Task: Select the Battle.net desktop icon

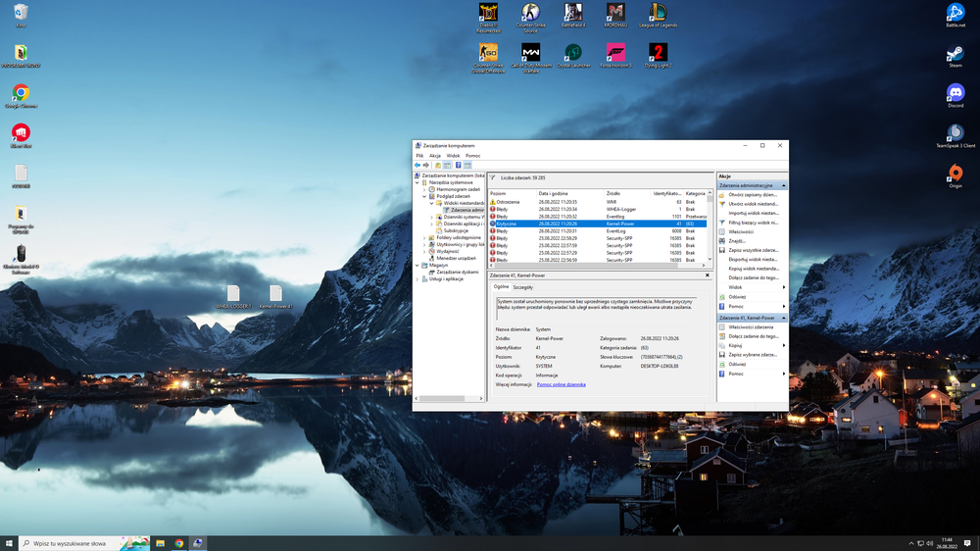Action: click(955, 15)
